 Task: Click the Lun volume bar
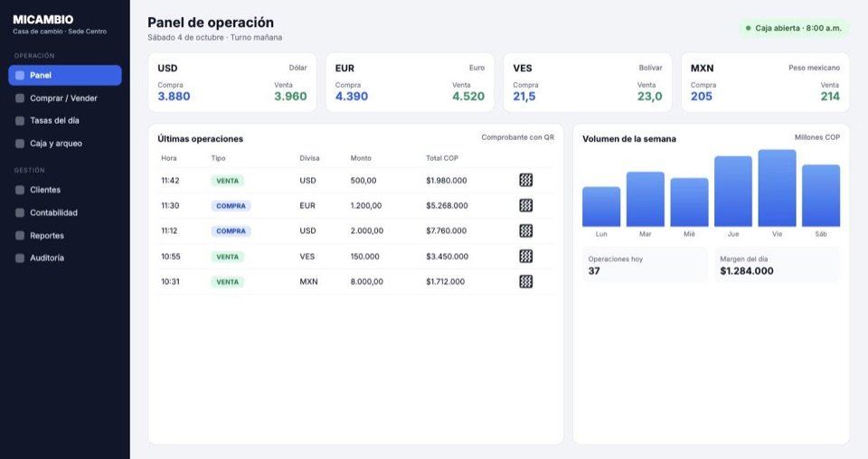pyautogui.click(x=601, y=207)
